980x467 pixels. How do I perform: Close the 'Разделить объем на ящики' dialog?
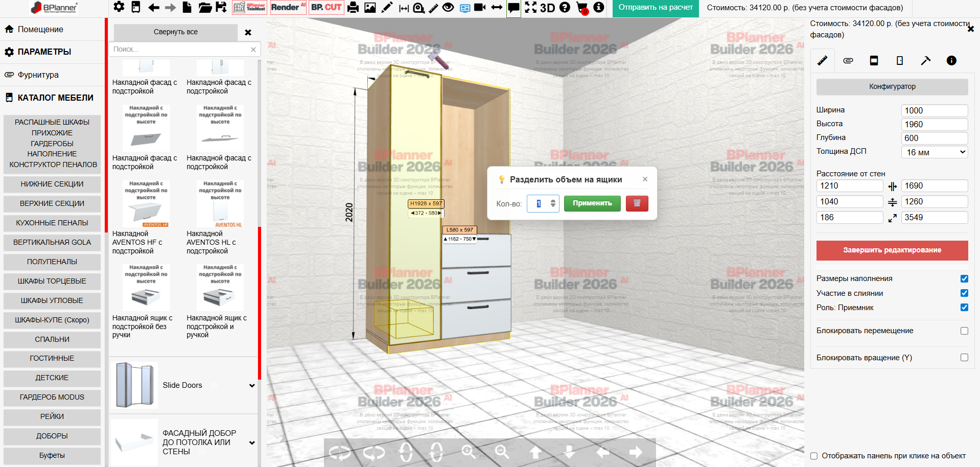pos(645,179)
